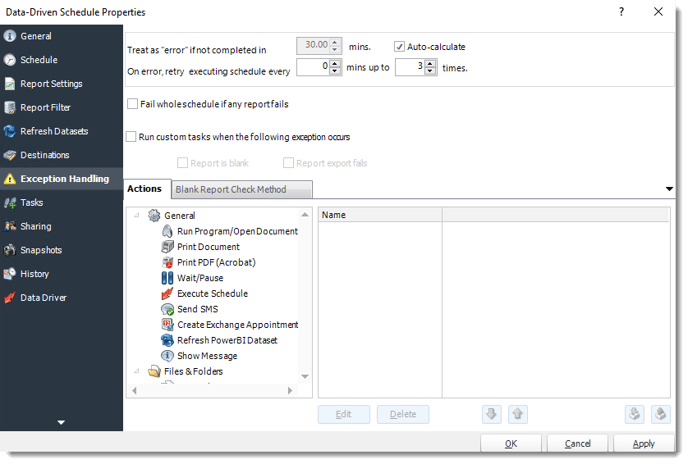Screen dimensions: 688x464
Task: Uncheck the Auto-calculate checkbox
Action: [399, 47]
